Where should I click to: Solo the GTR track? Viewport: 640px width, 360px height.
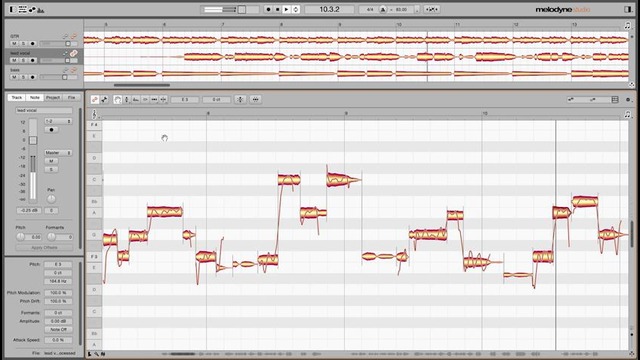pyautogui.click(x=23, y=43)
